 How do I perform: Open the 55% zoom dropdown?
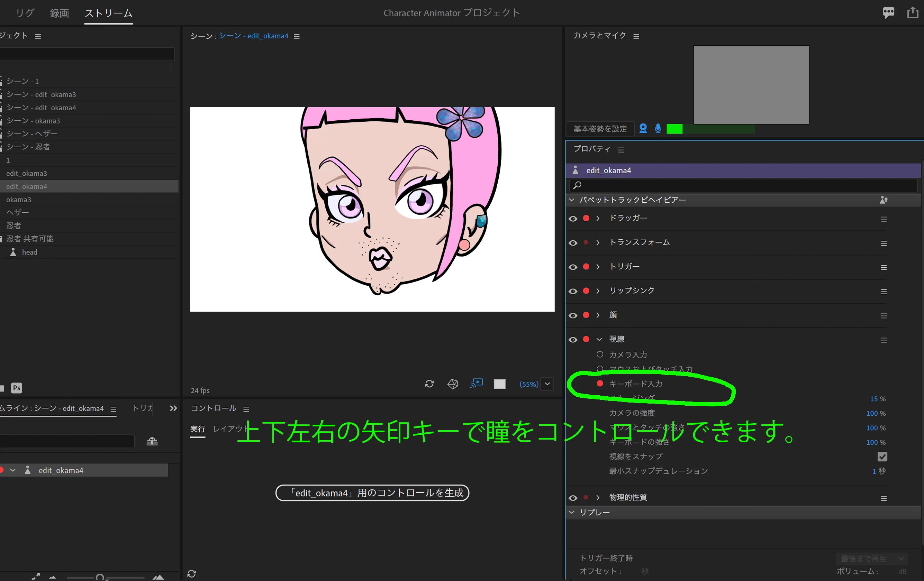[547, 384]
